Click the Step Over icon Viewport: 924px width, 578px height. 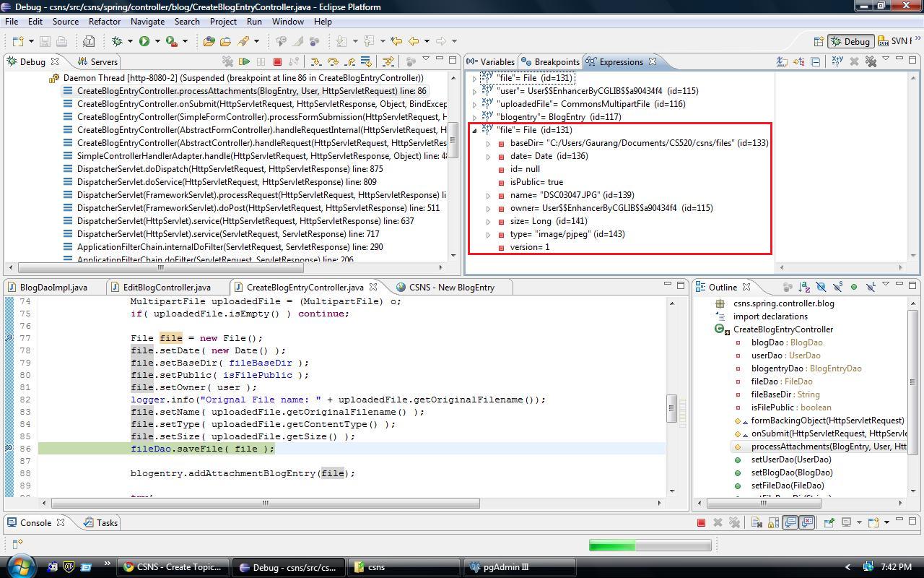coord(333,62)
